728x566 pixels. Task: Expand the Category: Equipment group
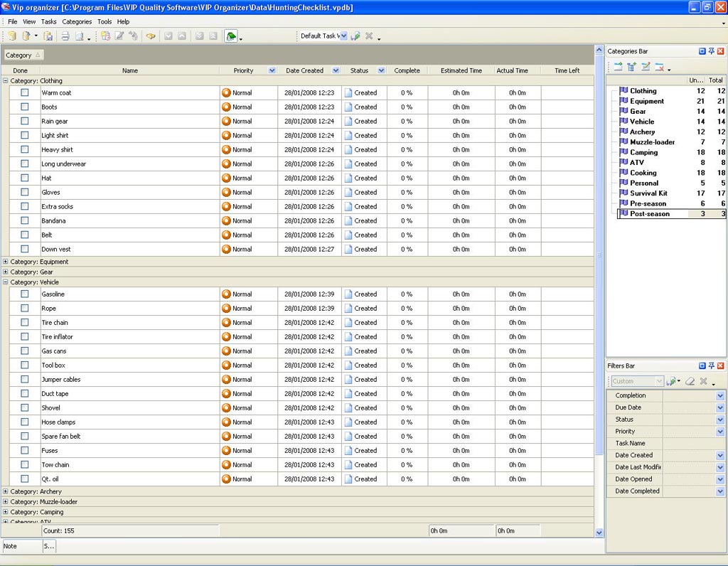(6, 262)
